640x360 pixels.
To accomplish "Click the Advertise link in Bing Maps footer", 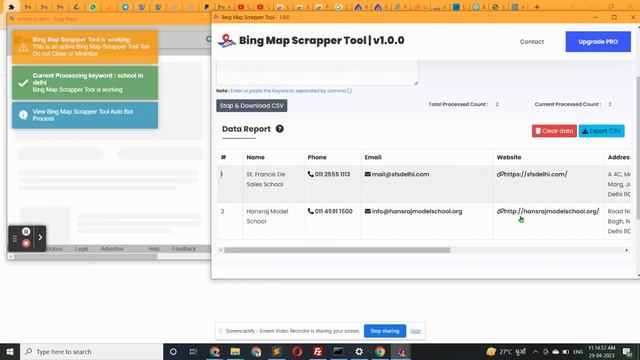I will point(112,249).
